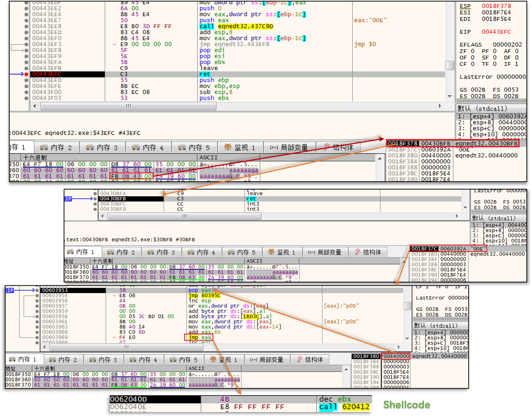532x419 pixels.
Task: Click horizontal scrollbar thumb in top disassembly view
Action: (x=128, y=106)
